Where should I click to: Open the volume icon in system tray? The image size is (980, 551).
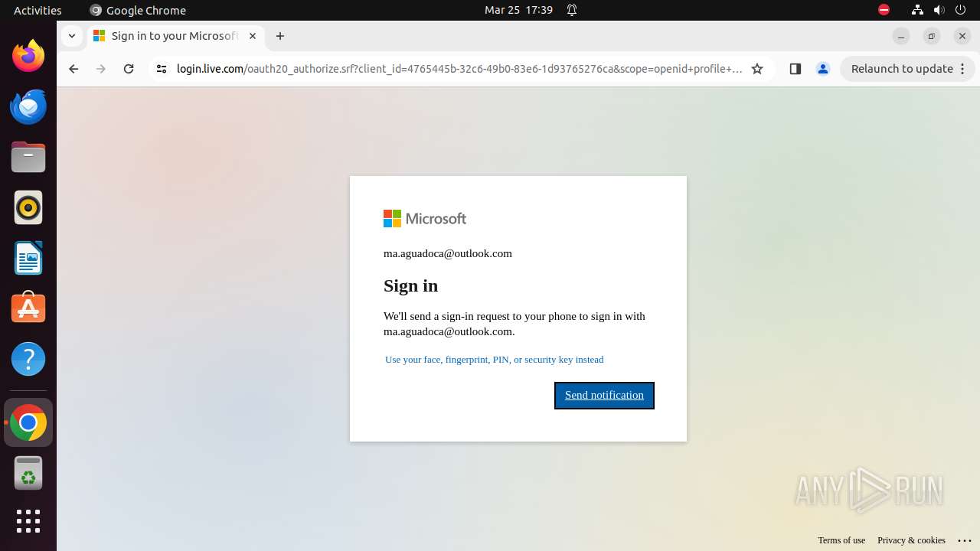939,10
